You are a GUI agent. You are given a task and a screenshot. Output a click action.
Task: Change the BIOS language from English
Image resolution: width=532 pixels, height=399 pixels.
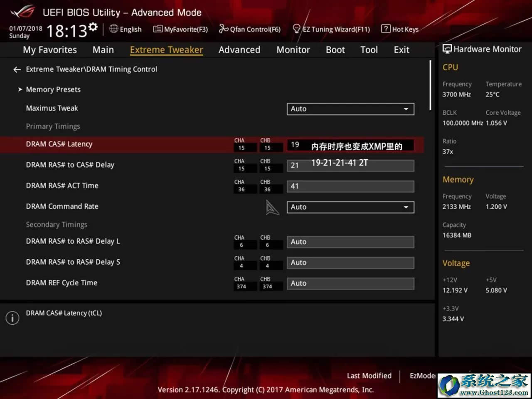click(x=125, y=29)
